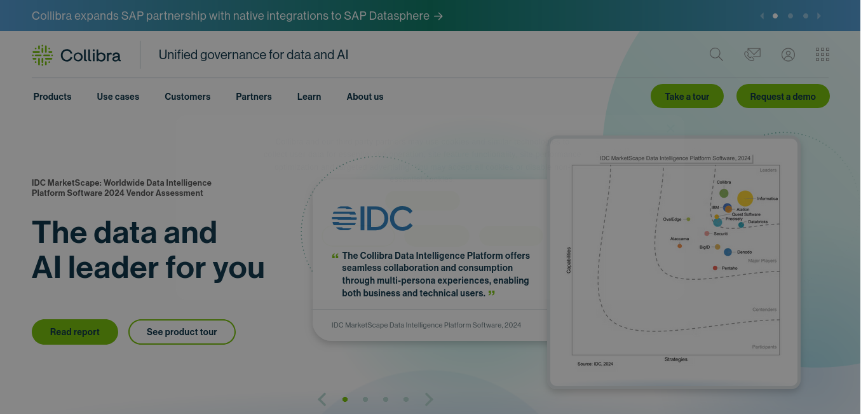
Task: Open the apps grid icon
Action: click(x=822, y=55)
